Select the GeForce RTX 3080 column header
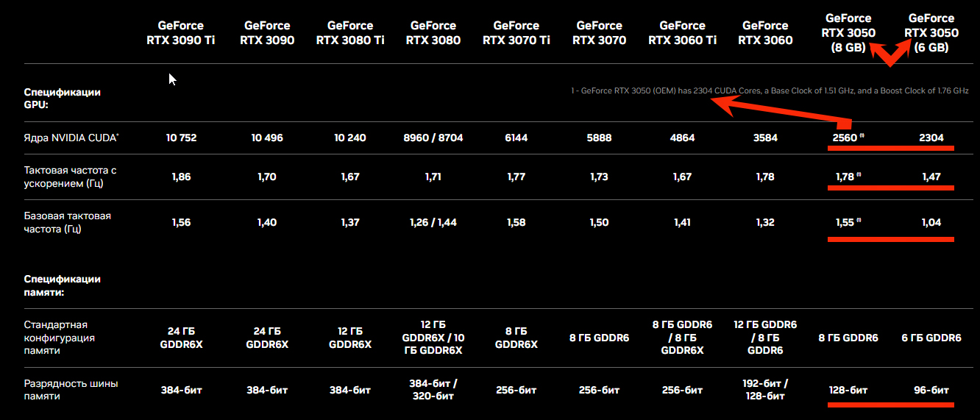Image resolution: width=980 pixels, height=420 pixels. pyautogui.click(x=433, y=33)
